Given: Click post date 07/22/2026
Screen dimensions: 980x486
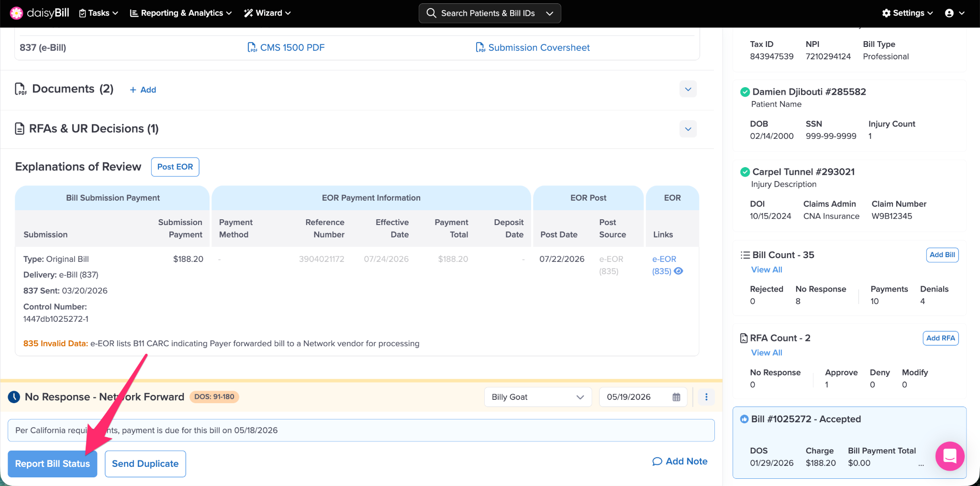Looking at the screenshot, I should 562,259.
